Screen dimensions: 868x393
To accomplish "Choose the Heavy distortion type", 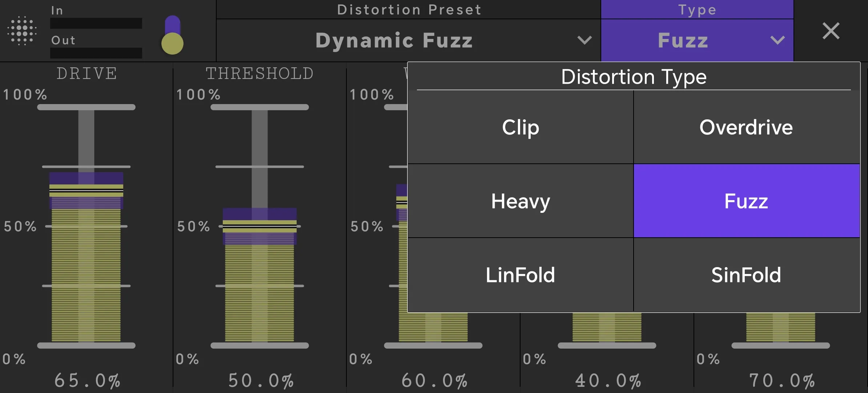I will pos(521,201).
